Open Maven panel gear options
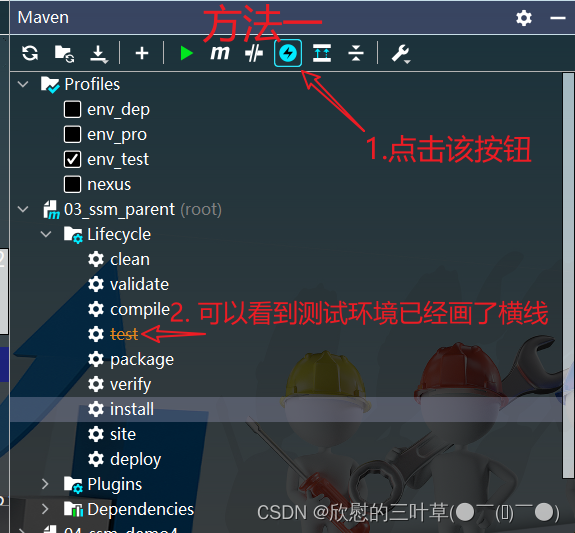Image resolution: width=575 pixels, height=533 pixels. 524,18
